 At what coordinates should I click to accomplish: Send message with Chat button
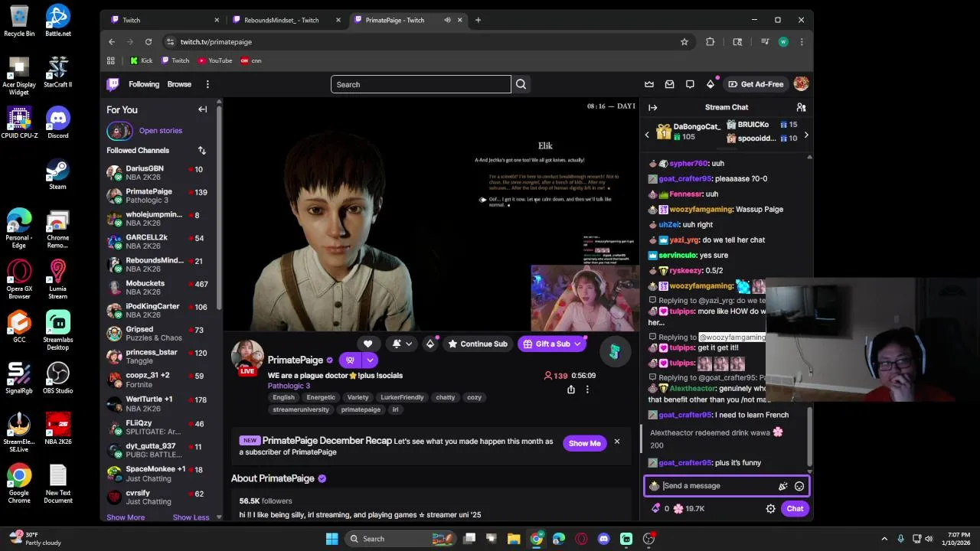click(795, 509)
